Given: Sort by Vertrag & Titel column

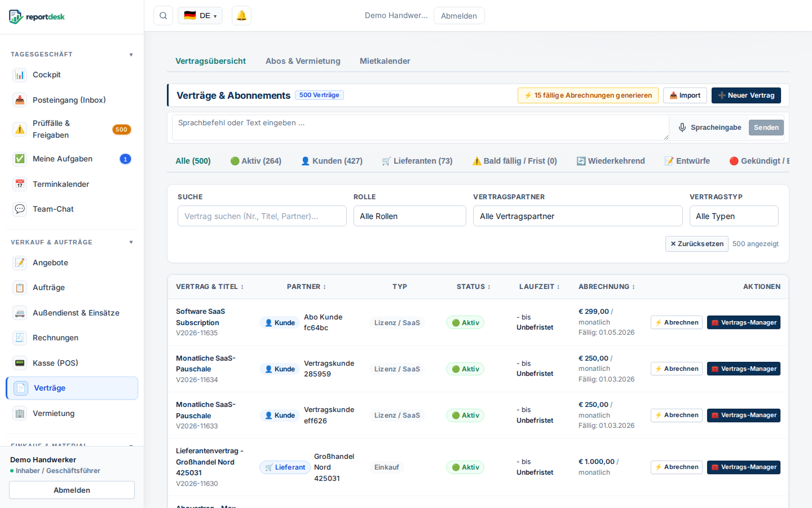Looking at the screenshot, I should tap(210, 287).
